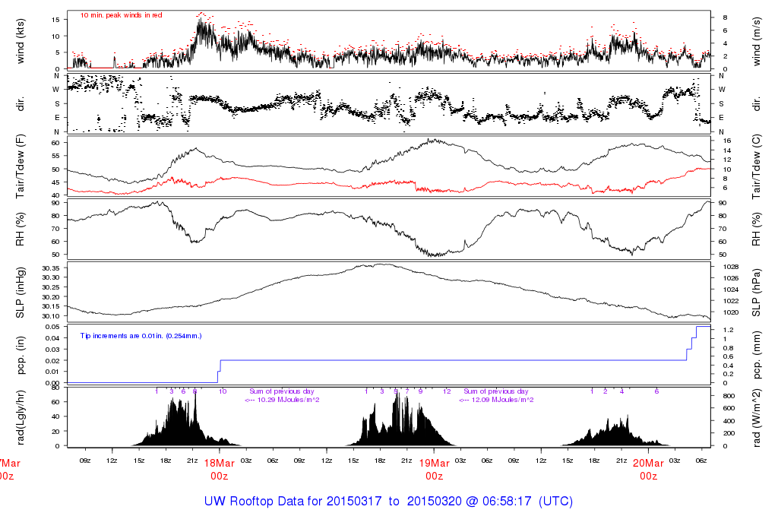The width and height of the screenshot is (778, 532).
Task: Click the "(UTC)" text in the title
Action: 555,502
